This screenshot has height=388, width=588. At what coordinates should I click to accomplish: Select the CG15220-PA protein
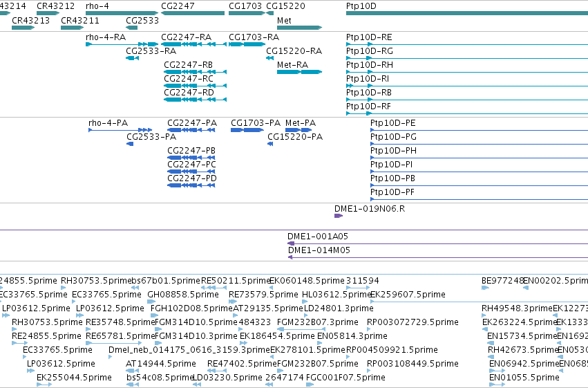pyautogui.click(x=270, y=144)
